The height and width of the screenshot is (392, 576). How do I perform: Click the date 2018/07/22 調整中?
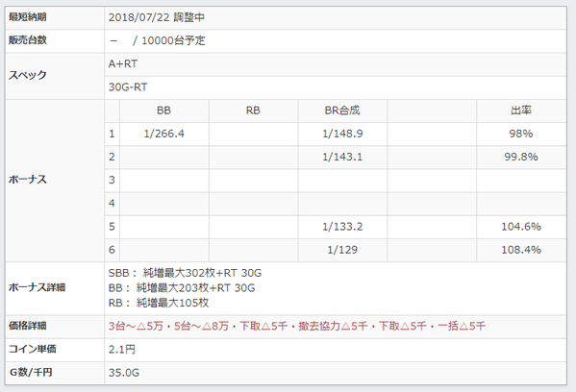(x=157, y=17)
